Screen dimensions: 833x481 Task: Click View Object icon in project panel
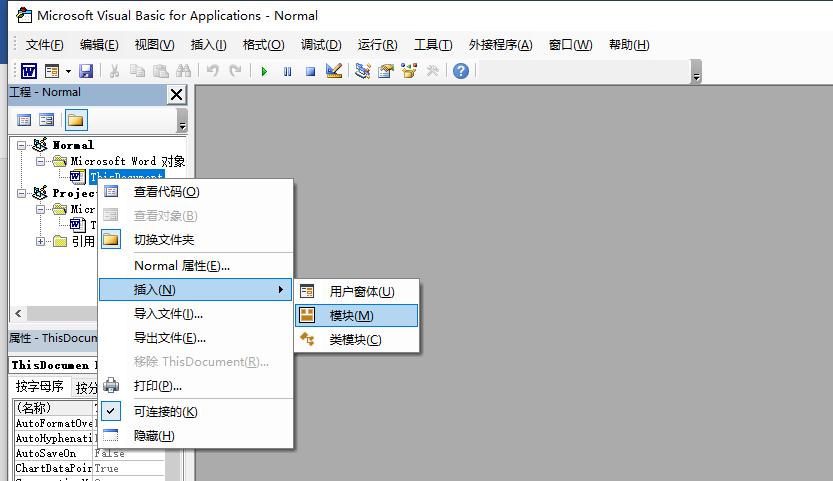47,120
